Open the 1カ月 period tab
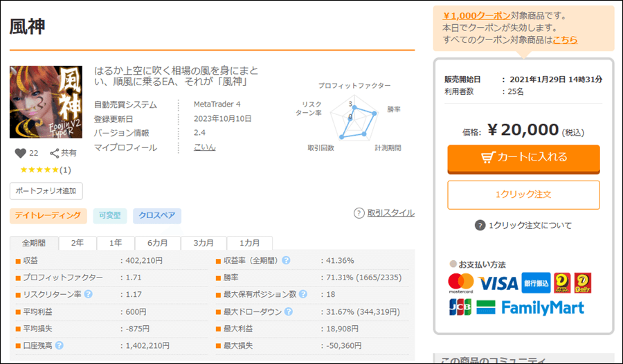 [x=250, y=244]
